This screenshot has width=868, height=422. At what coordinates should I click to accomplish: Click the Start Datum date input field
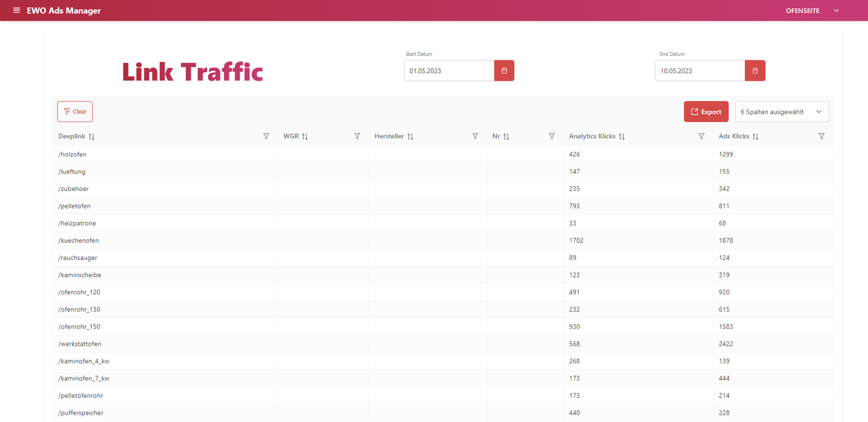coord(449,71)
